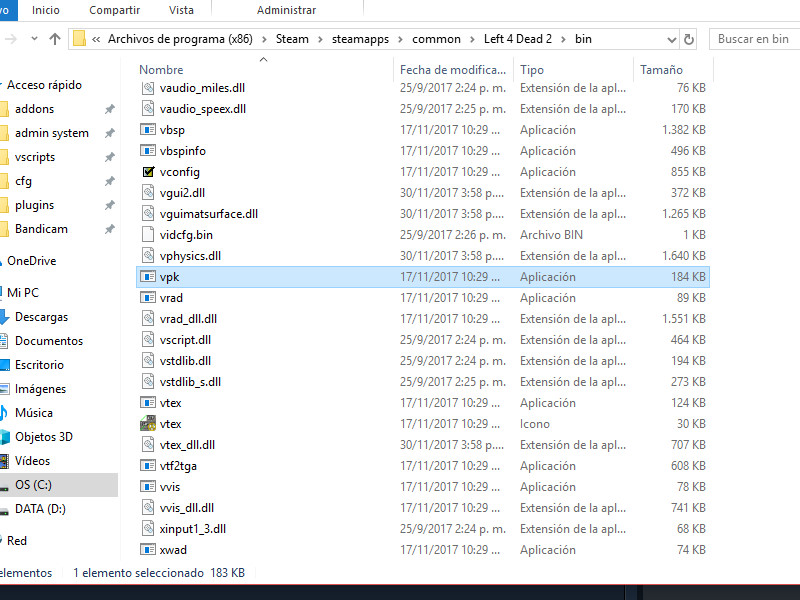
Task: Sort by Fecha de modificación column
Action: tap(454, 69)
